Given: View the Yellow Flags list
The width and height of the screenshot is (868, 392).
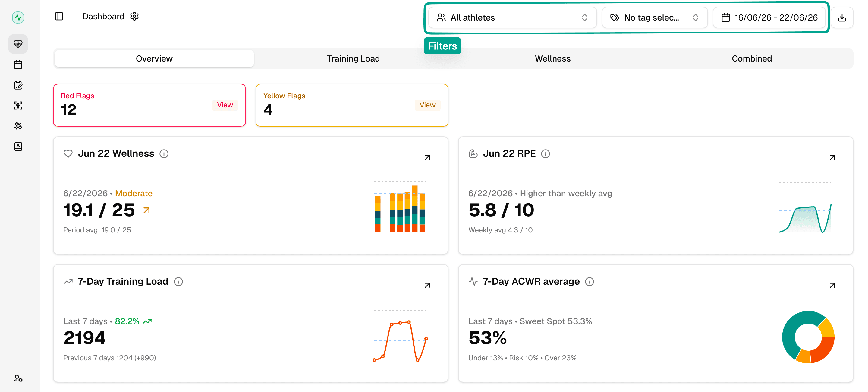Looking at the screenshot, I should point(427,105).
